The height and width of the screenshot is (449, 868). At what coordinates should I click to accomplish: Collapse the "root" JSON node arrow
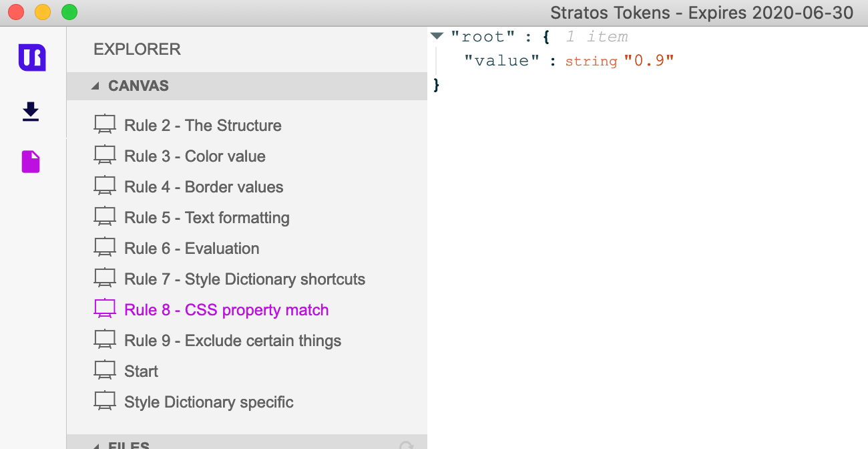coord(437,36)
